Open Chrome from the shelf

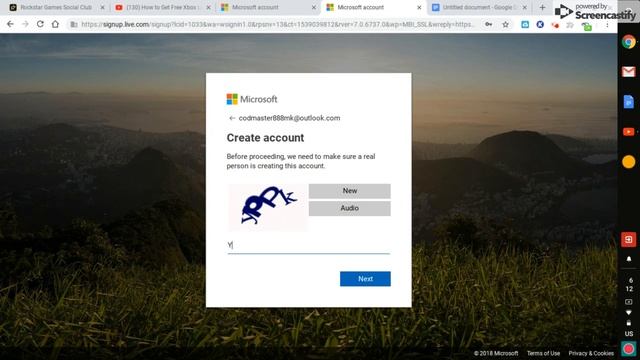coord(629,42)
